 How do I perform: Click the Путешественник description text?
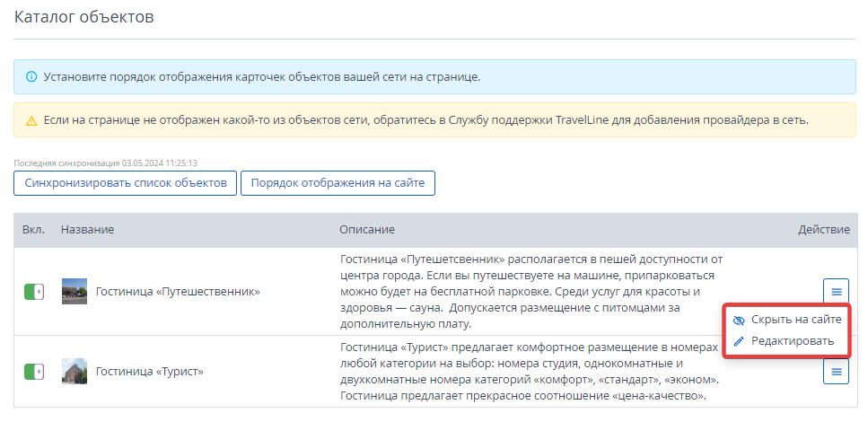click(x=531, y=291)
